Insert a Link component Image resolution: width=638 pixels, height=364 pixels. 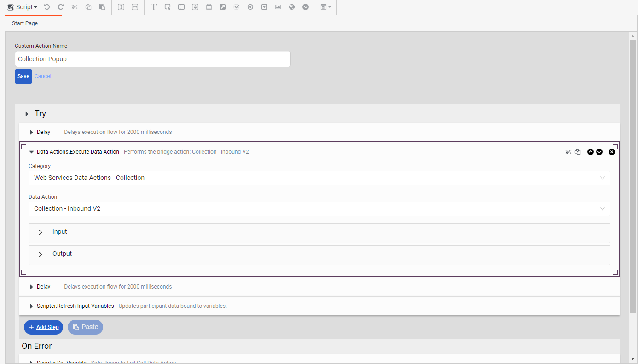[x=223, y=7]
